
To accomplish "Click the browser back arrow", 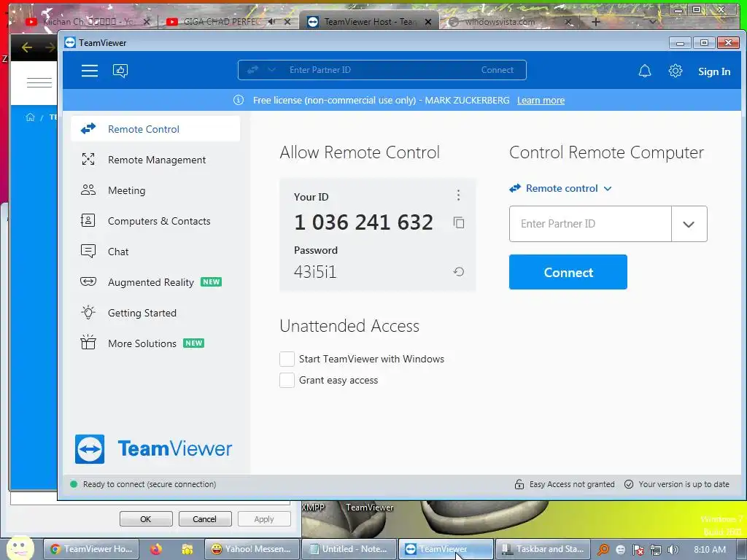I will [x=27, y=47].
